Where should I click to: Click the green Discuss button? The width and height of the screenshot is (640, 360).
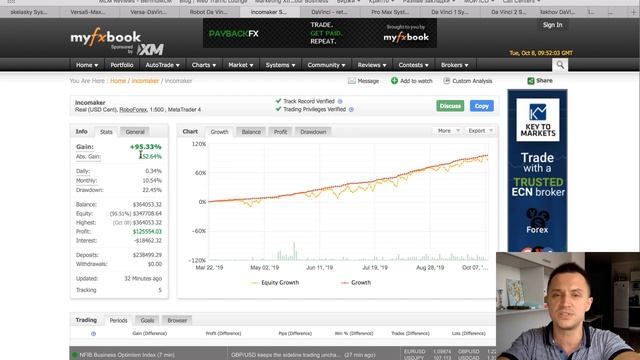click(x=450, y=106)
